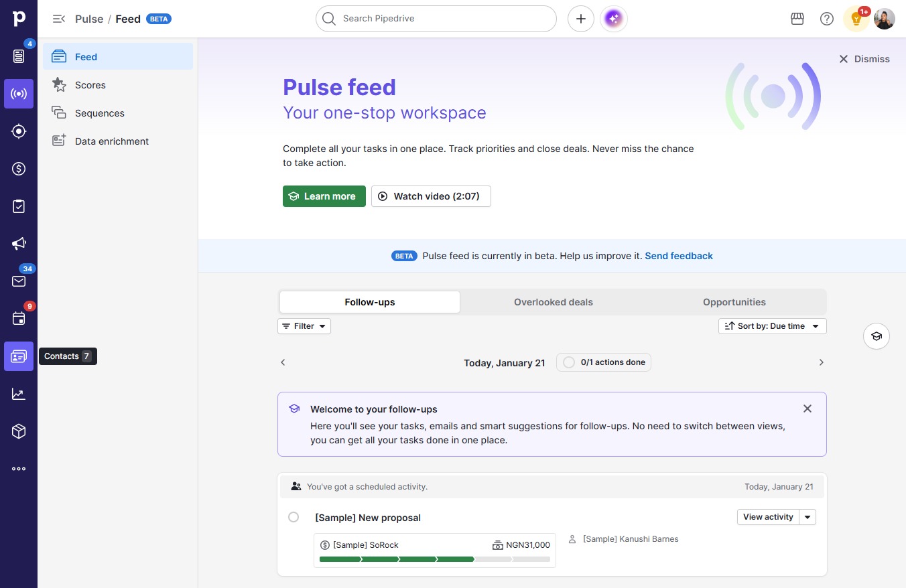The image size is (906, 588).
Task: Click Watch video (2:07)
Action: pyautogui.click(x=431, y=196)
